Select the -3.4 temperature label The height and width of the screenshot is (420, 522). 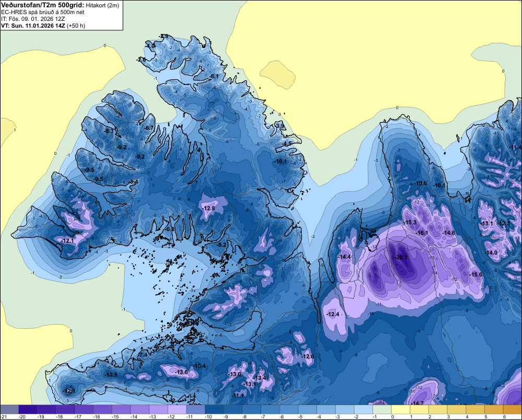point(133,182)
